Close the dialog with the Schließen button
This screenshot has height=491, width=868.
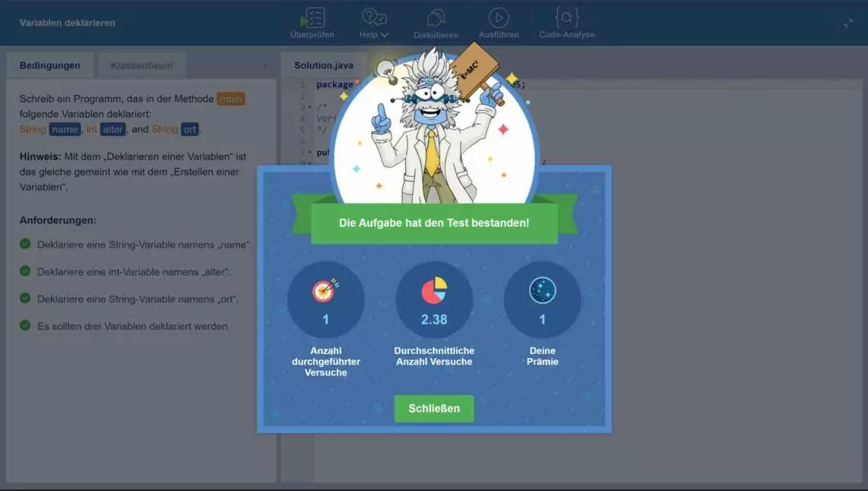tap(434, 408)
